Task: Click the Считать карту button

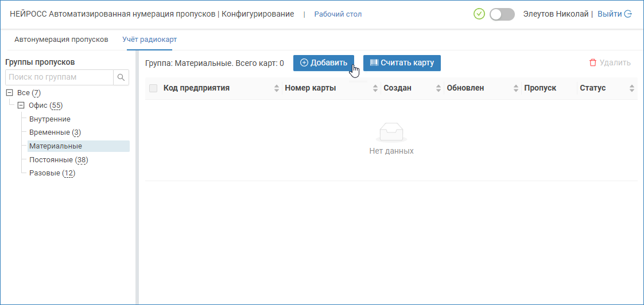Action: 402,63
